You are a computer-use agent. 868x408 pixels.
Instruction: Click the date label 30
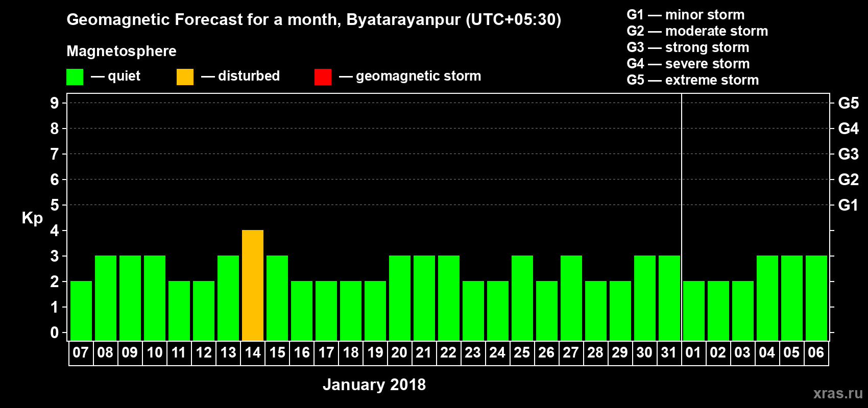click(x=644, y=352)
